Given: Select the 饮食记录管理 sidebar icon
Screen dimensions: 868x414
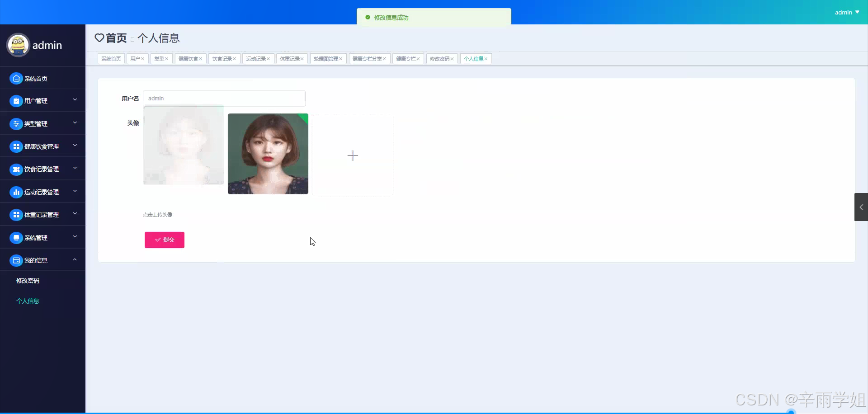Looking at the screenshot, I should click(16, 169).
